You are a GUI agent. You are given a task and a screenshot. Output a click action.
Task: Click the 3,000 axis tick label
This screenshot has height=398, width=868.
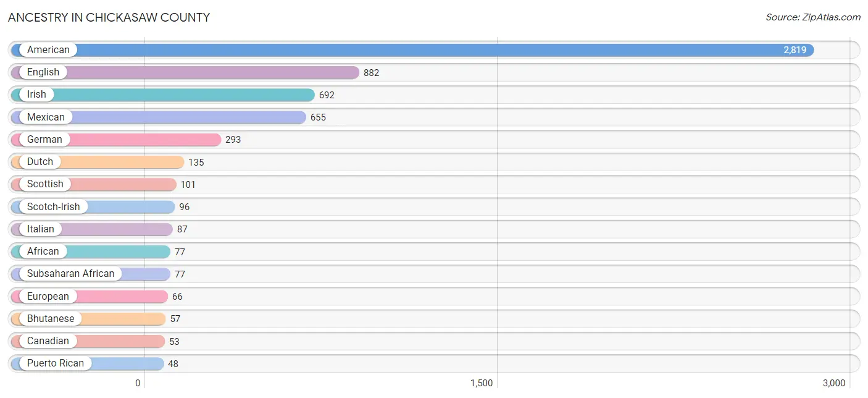coord(834,383)
